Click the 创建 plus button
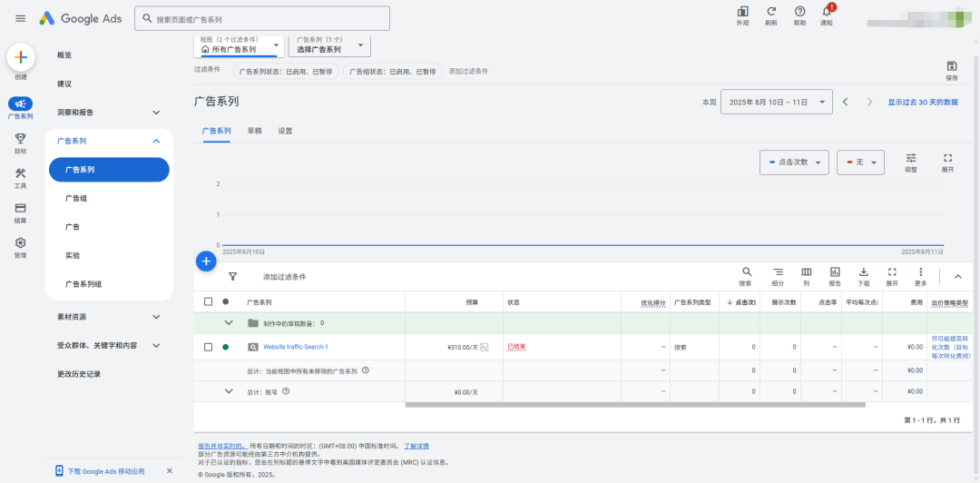This screenshot has width=980, height=483. [x=21, y=57]
